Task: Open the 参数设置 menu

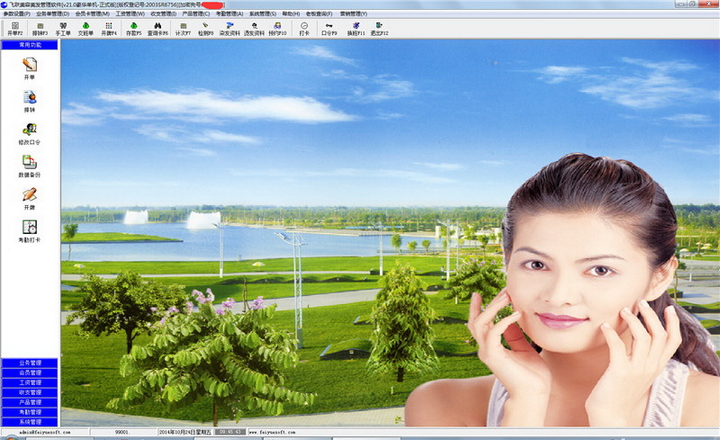Action: (x=15, y=14)
